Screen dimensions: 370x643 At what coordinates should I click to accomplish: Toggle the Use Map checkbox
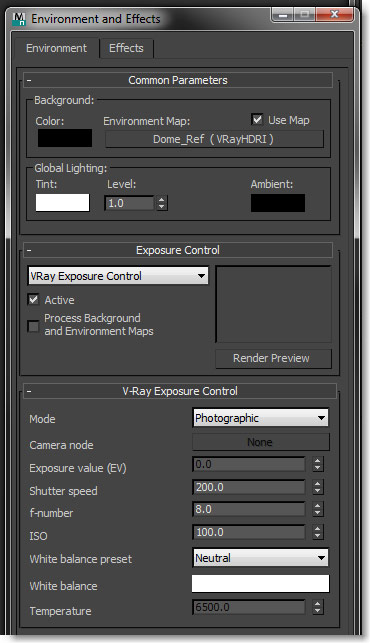257,120
